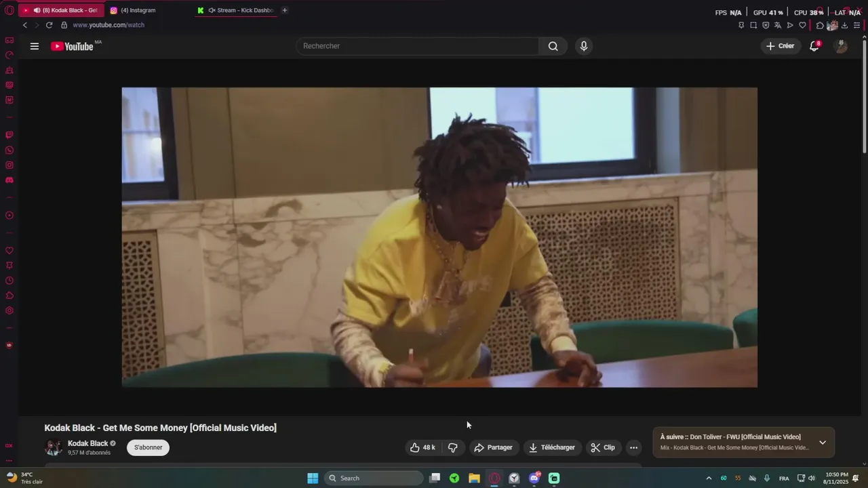This screenshot has height=488, width=868.
Task: Open the Windows Start button
Action: [x=313, y=479]
